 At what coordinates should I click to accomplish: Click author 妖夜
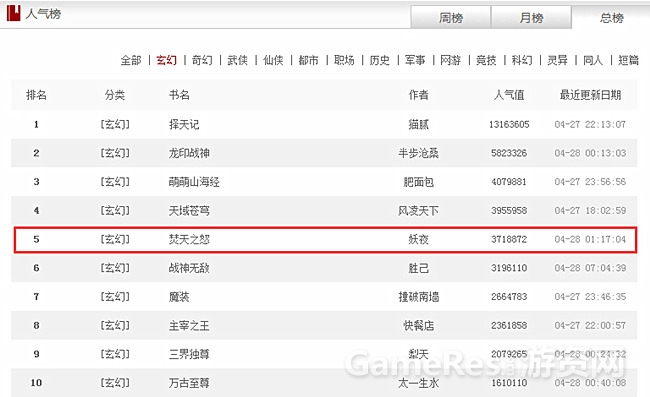(x=419, y=239)
